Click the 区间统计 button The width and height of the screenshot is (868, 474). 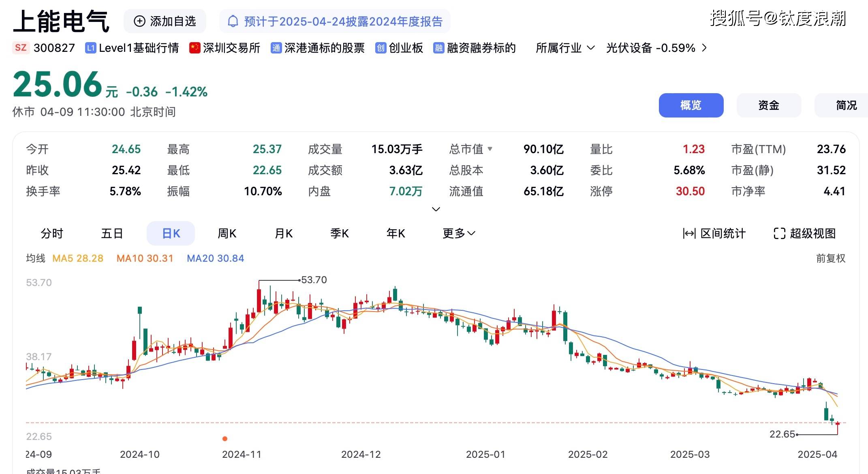(x=714, y=233)
